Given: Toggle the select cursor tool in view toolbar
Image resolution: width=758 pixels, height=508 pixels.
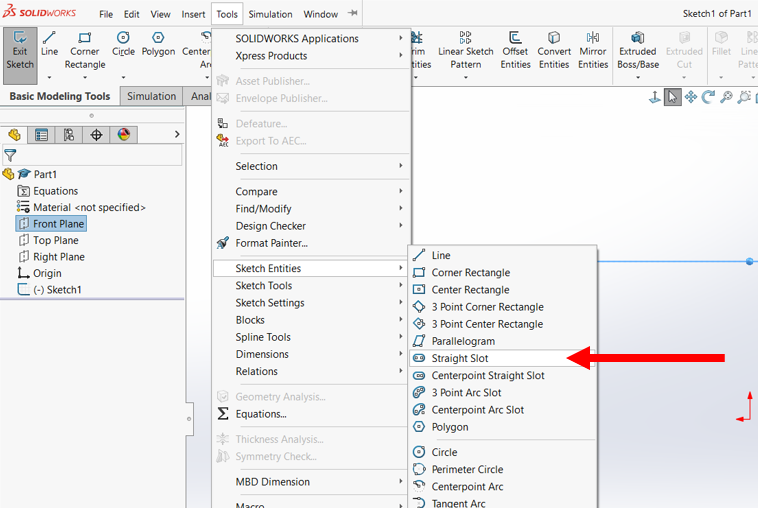Looking at the screenshot, I should (673, 97).
